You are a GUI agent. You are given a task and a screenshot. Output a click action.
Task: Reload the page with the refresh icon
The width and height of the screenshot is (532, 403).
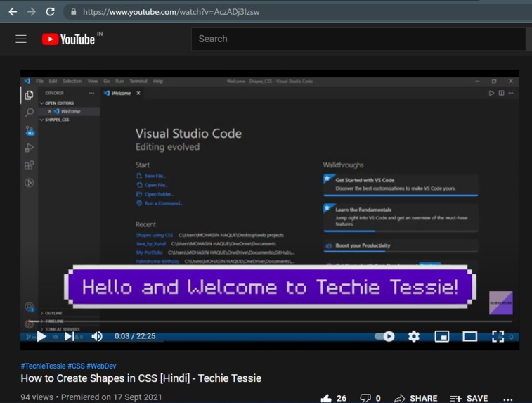pyautogui.click(x=50, y=12)
